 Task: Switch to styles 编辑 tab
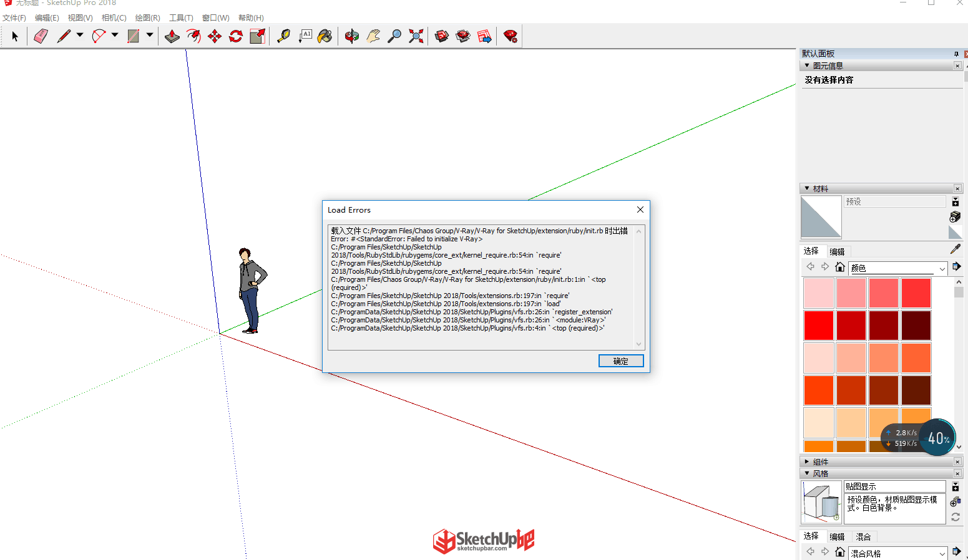837,536
